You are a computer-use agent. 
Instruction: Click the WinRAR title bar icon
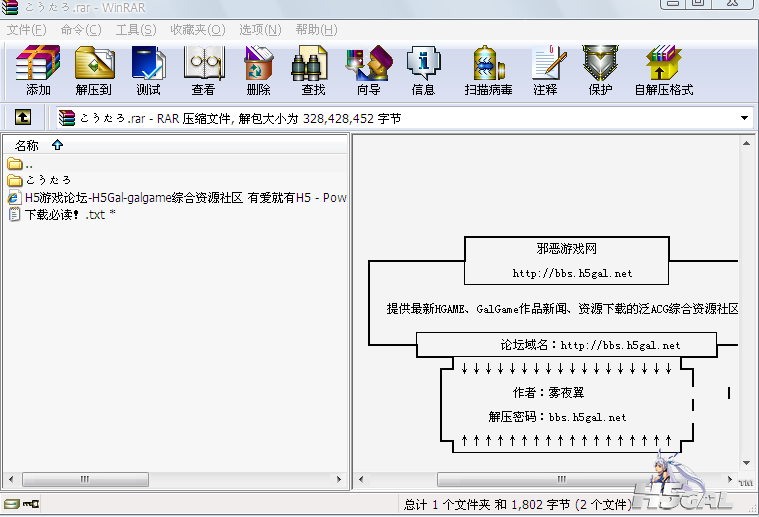click(10, 7)
